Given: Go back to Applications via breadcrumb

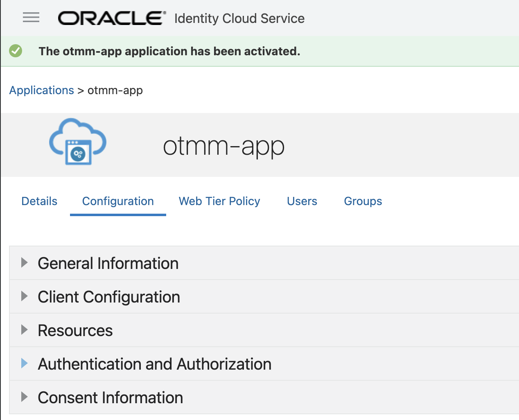Looking at the screenshot, I should coord(42,90).
